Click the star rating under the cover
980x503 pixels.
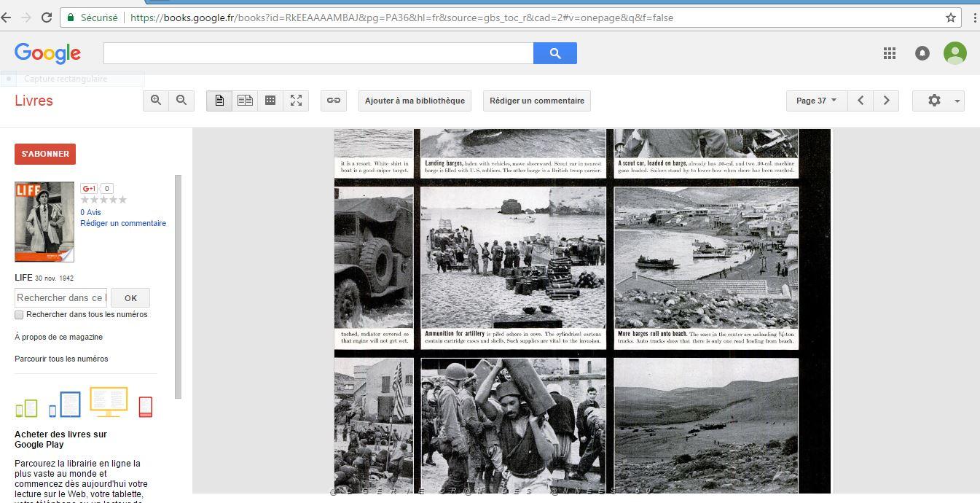click(x=103, y=200)
